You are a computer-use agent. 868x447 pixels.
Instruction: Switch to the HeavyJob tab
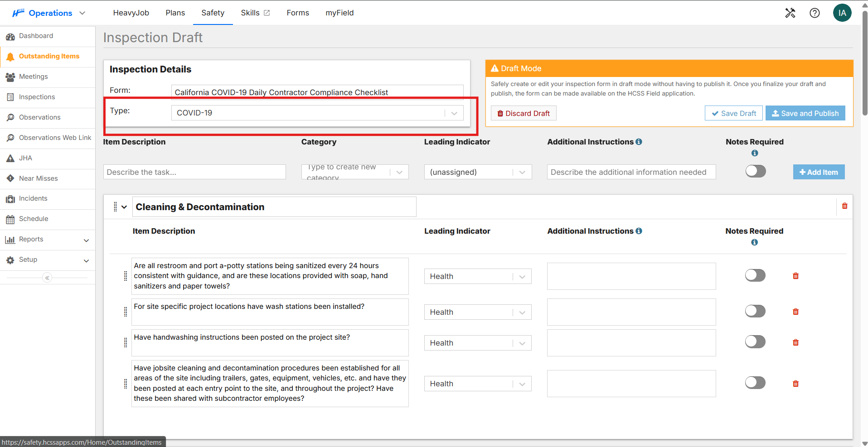click(131, 13)
